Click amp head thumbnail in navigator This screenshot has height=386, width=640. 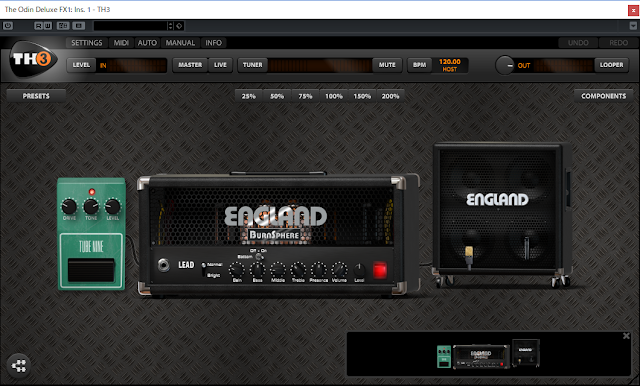coord(481,356)
